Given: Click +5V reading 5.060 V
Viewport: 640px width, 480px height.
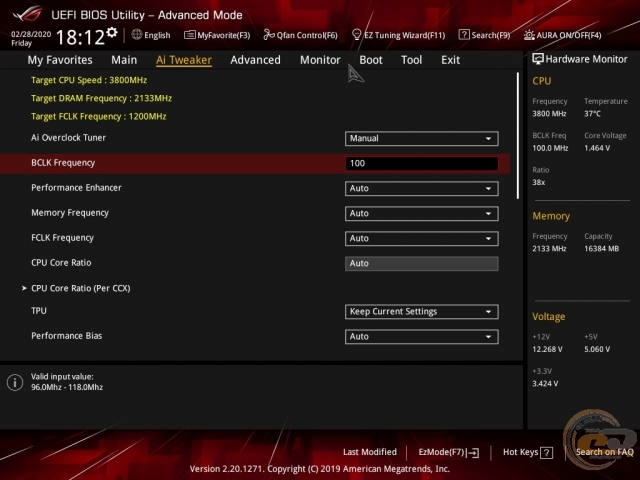Looking at the screenshot, I should tap(597, 349).
